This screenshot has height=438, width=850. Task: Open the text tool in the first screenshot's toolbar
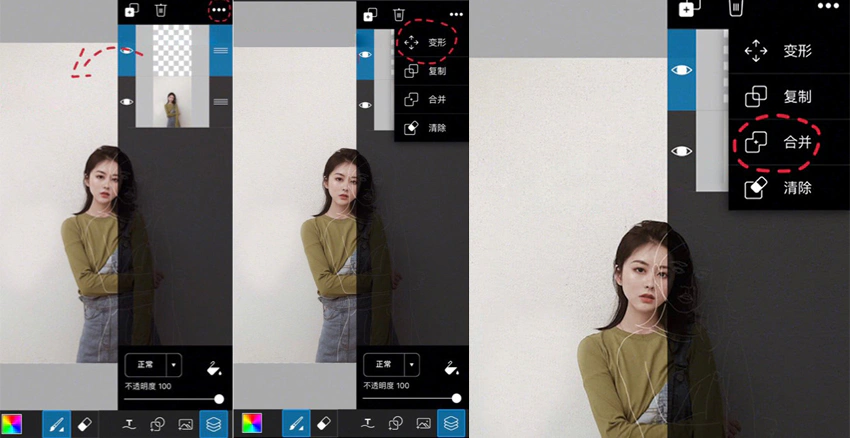click(x=129, y=424)
